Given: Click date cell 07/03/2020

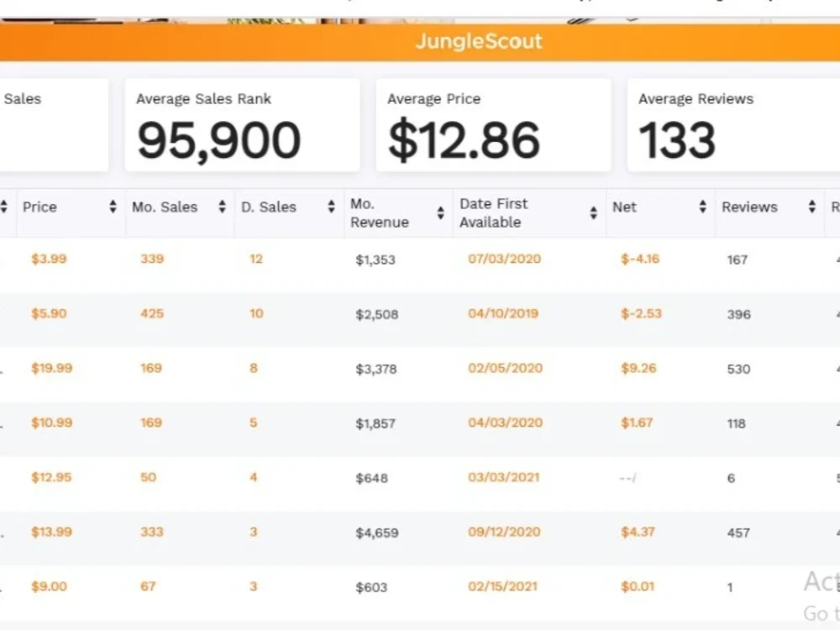Looking at the screenshot, I should pos(505,259).
